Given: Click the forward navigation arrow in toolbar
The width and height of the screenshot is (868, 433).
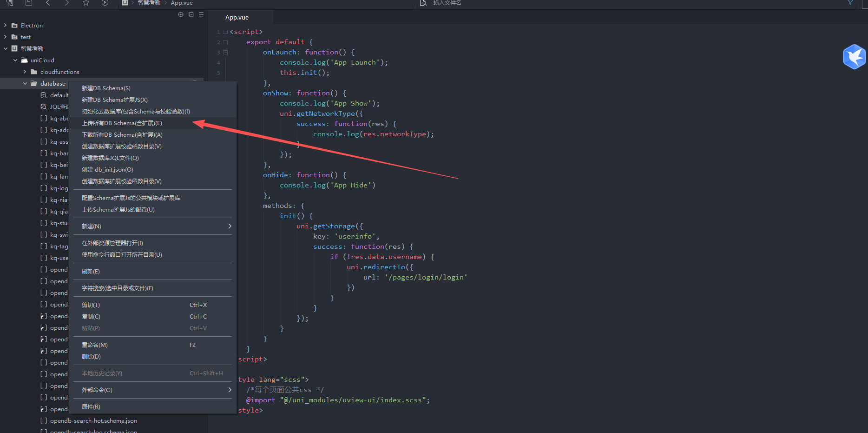Looking at the screenshot, I should coord(67,3).
